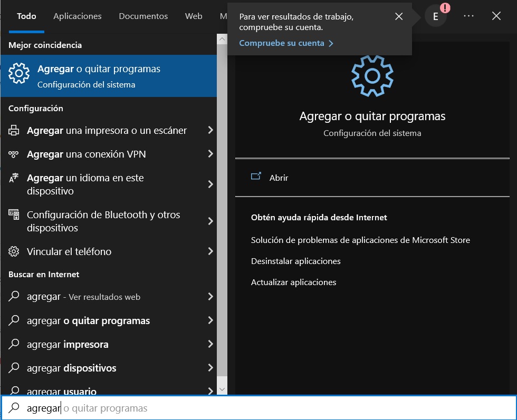
Task: Switch to the Aplicaciones tab
Action: click(78, 16)
